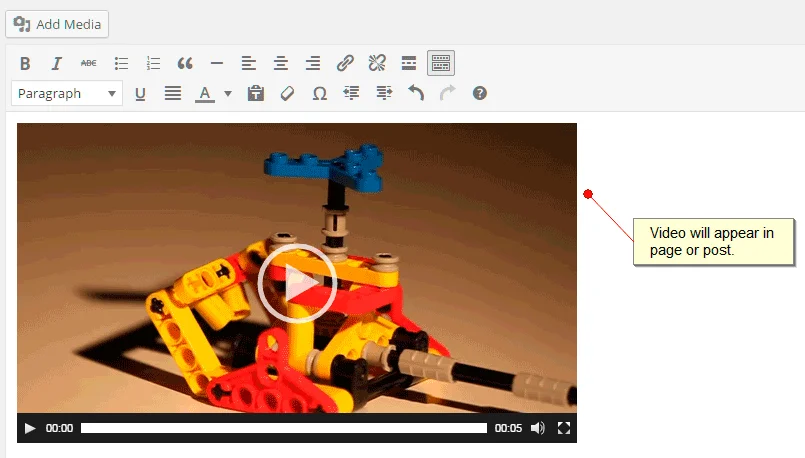
Task: Click the Add Media button
Action: 57,24
